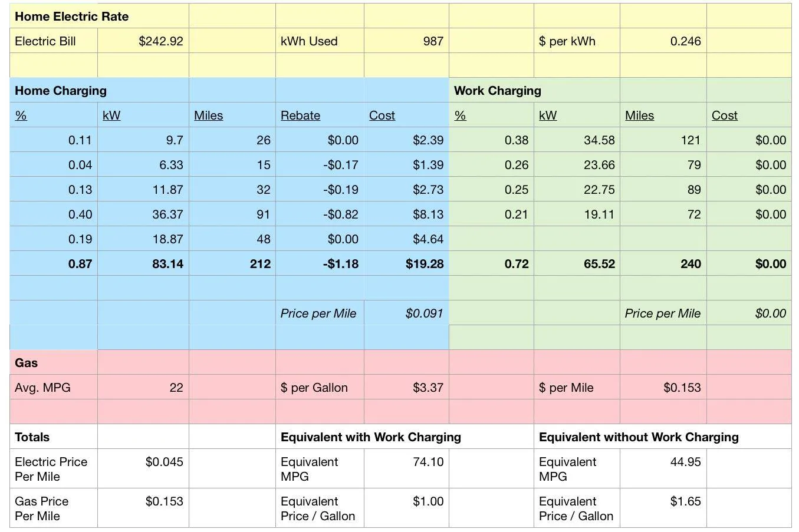Click the Equivalent MPG value 74.10
The width and height of the screenshot is (799, 532).
pos(406,468)
